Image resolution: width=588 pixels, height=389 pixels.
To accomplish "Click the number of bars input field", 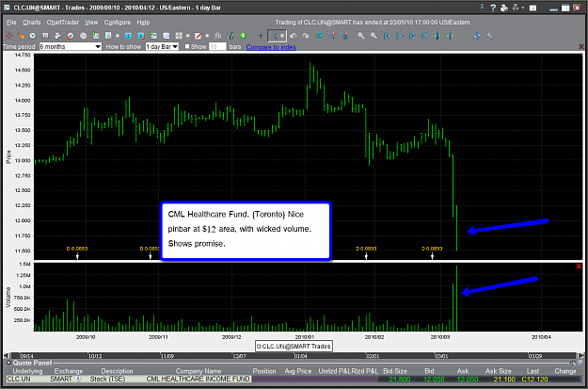I will click(217, 46).
